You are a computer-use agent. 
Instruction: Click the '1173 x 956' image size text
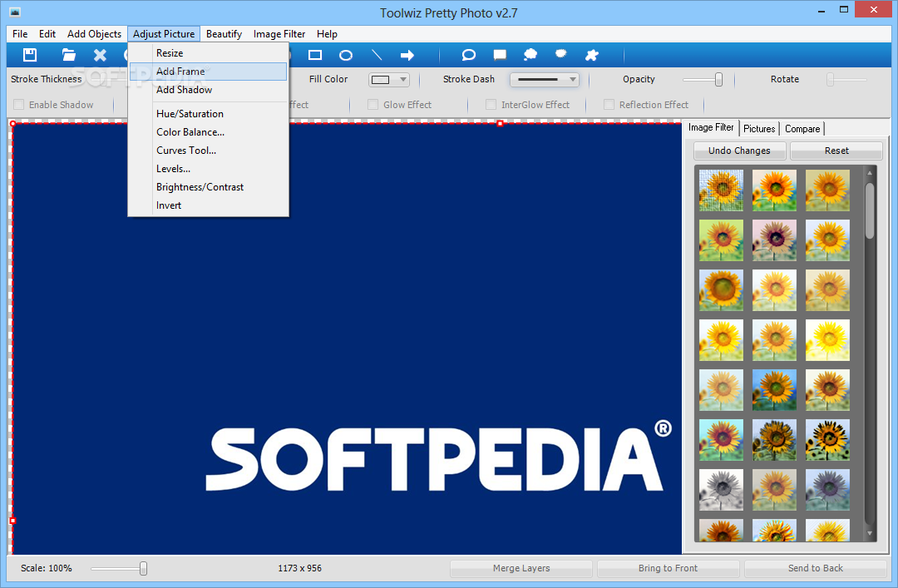[299, 568]
